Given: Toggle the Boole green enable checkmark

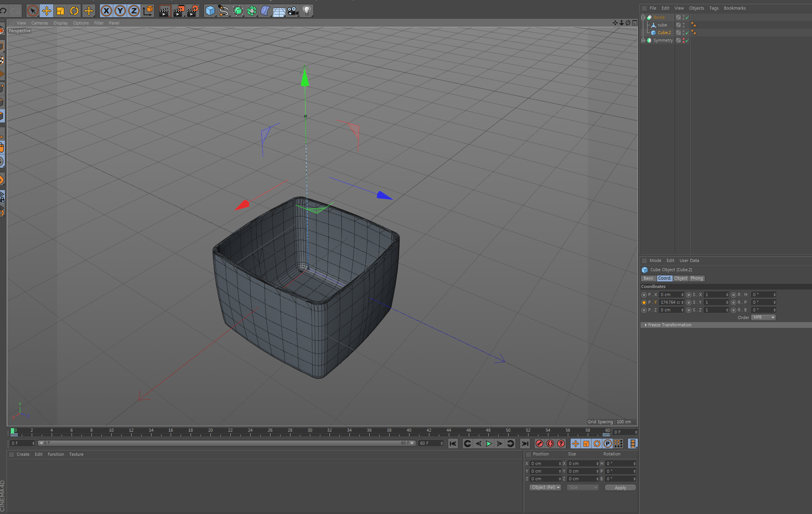Looking at the screenshot, I should 687,17.
